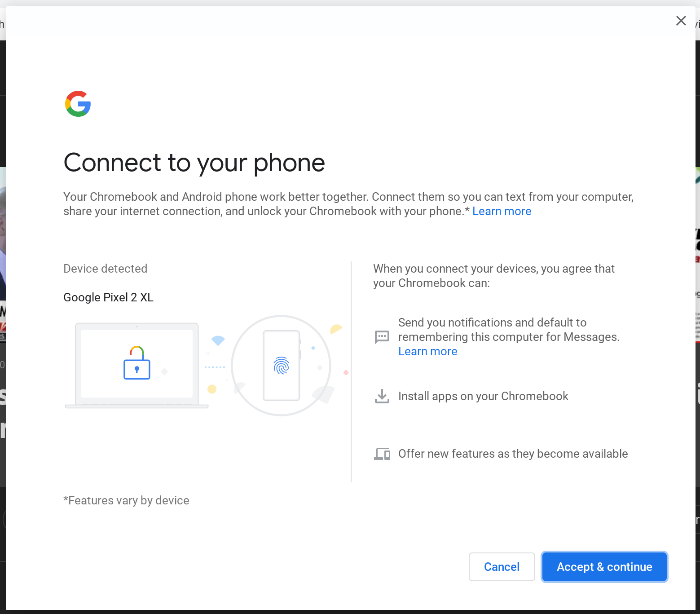Click the Install apps on your Chromebook text

point(483,396)
